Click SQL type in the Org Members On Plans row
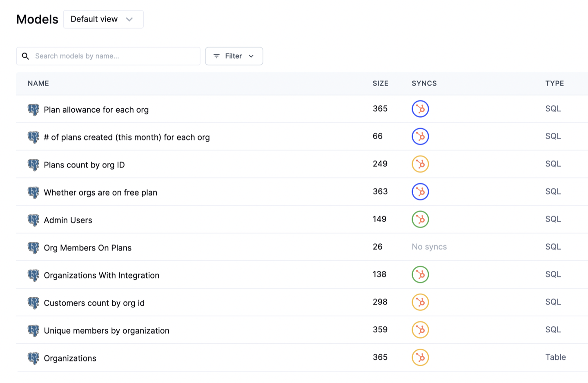Screen dimensions: 588x383 click(x=553, y=247)
